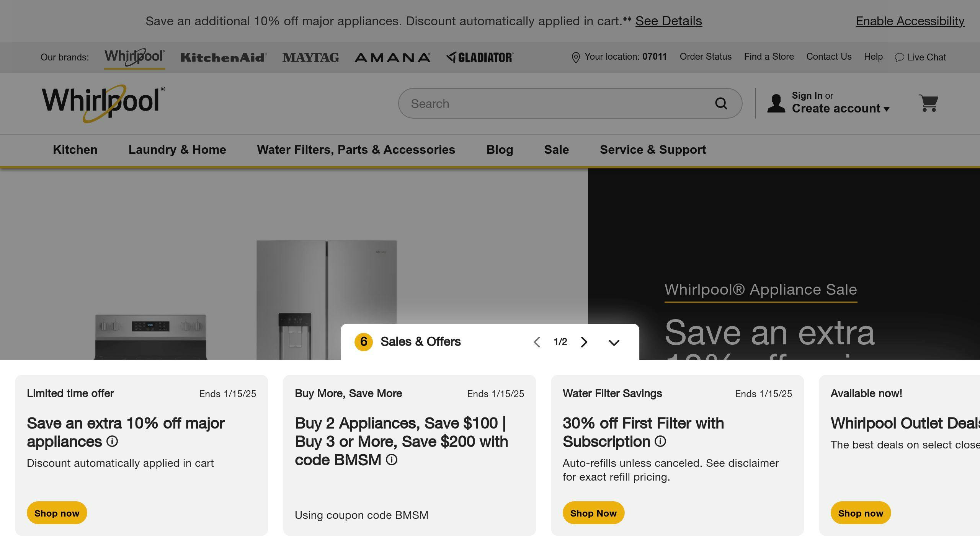Click the user account silhouette icon
The width and height of the screenshot is (980, 551).
(776, 103)
